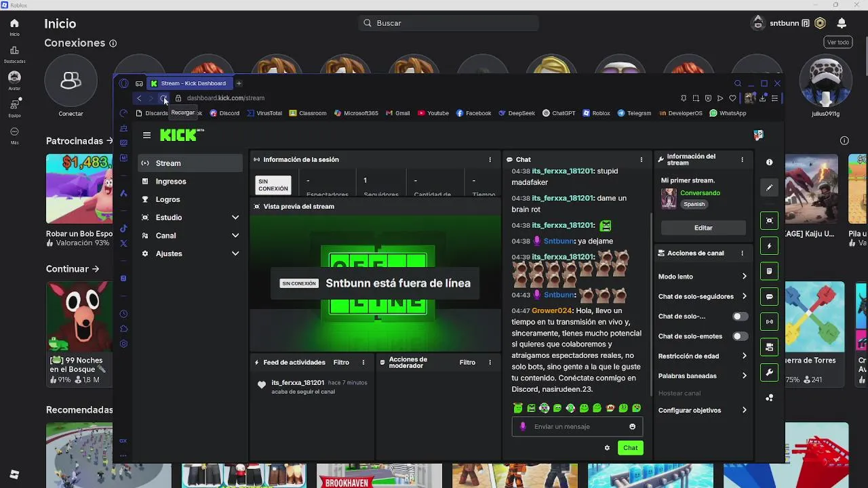The width and height of the screenshot is (868, 488).
Task: Open the Telegram bookmark
Action: 634,113
